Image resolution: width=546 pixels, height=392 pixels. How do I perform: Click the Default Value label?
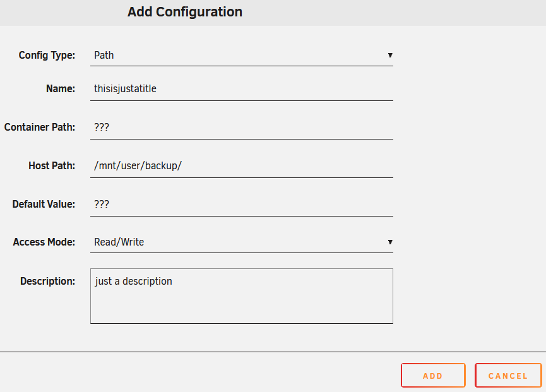pyautogui.click(x=44, y=204)
